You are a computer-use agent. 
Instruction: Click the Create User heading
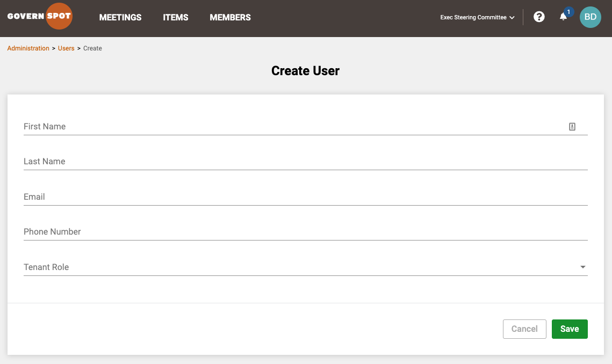tap(306, 71)
